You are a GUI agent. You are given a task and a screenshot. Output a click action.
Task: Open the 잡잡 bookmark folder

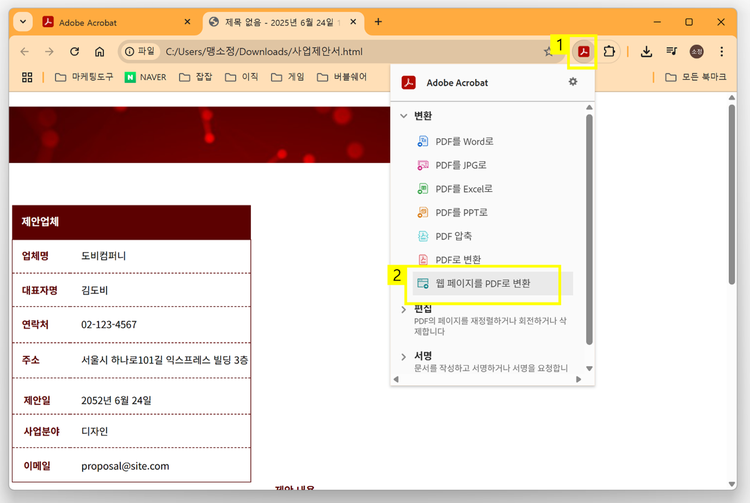pos(195,77)
